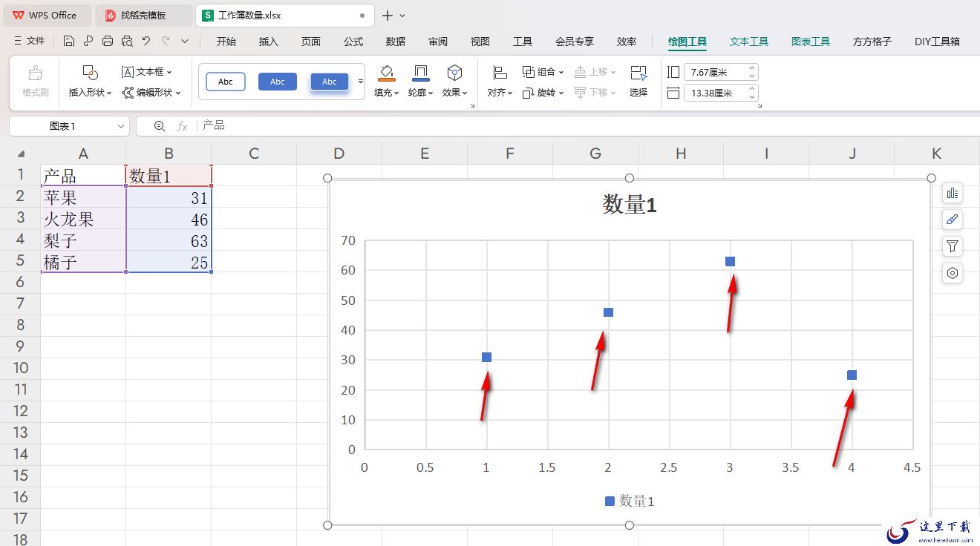This screenshot has width=980, height=546.
Task: Click the export to PDF icon
Action: point(88,41)
